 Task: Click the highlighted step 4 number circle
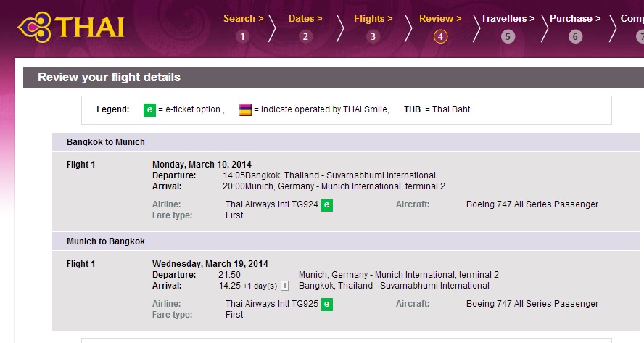pos(440,37)
